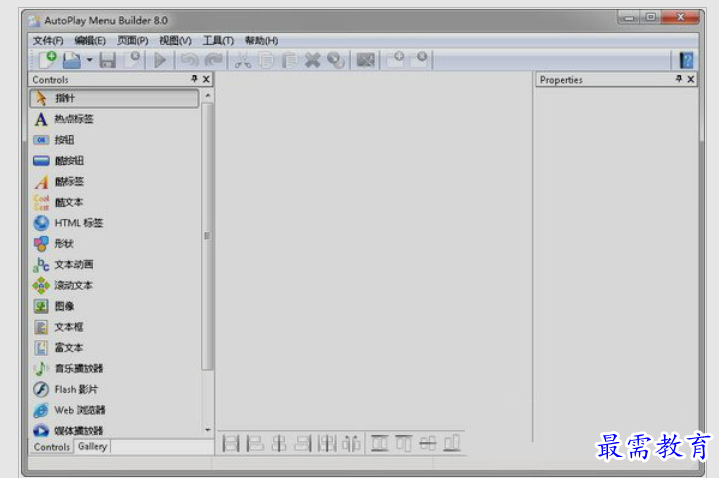
Task: Open the dropdown arrow beside Open icon
Action: 89,60
